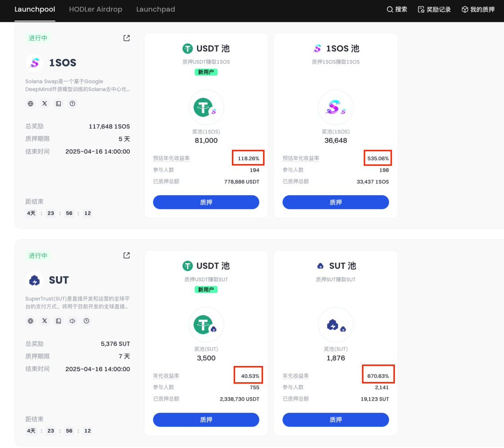
Task: Click the 117,648 1SOS total reward value
Action: tap(109, 126)
